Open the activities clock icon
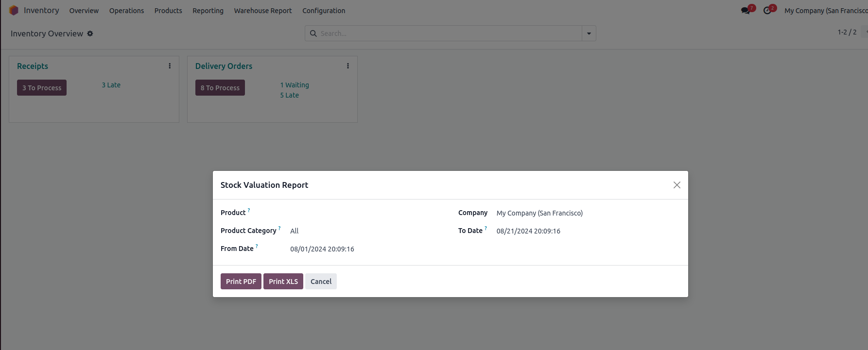The image size is (868, 350). click(x=767, y=11)
